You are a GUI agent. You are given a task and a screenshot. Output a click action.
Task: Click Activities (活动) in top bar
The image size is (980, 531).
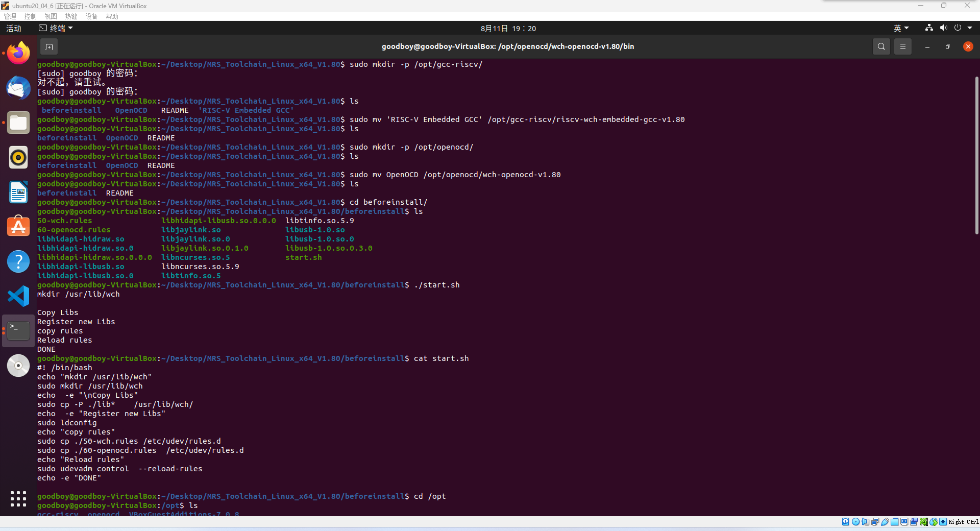click(x=14, y=29)
